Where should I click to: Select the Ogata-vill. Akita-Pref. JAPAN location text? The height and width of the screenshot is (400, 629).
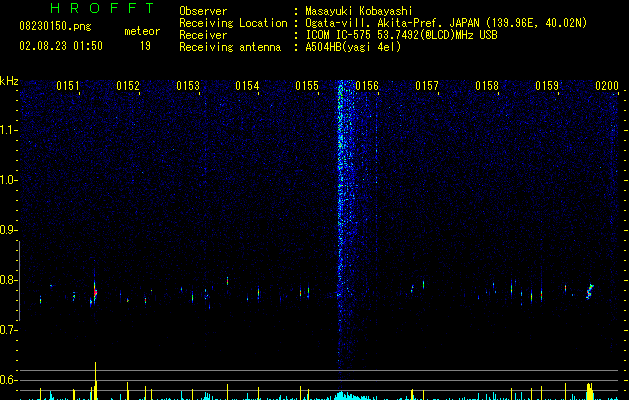coord(446,23)
